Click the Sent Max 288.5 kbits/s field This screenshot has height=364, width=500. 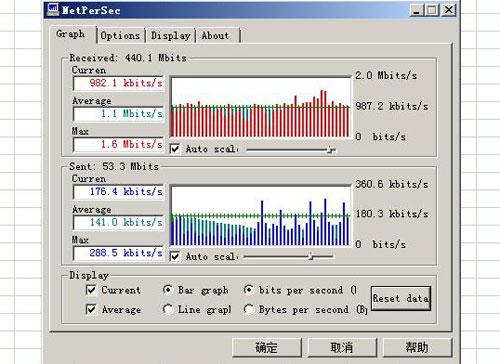[x=118, y=253]
